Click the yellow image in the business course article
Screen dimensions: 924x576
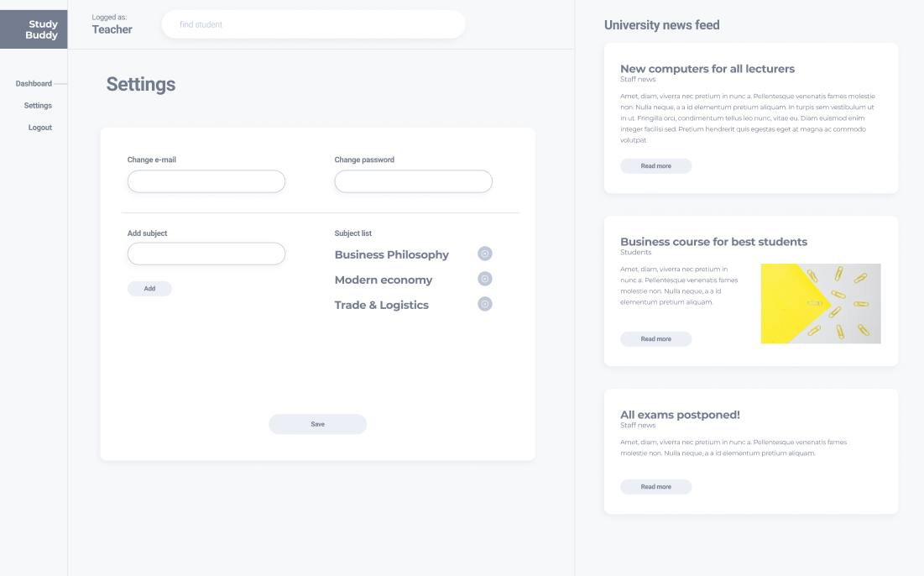pos(821,303)
